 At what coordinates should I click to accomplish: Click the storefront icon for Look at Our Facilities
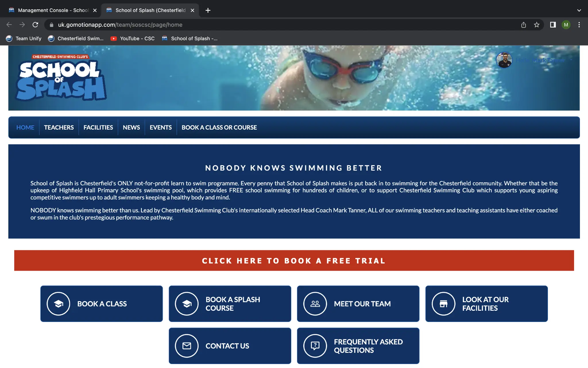click(443, 304)
